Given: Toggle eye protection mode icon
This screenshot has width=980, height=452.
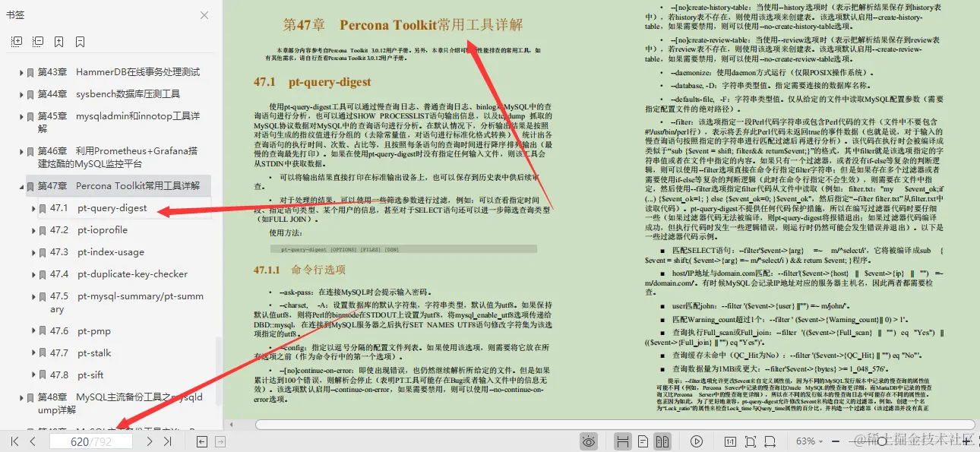Looking at the screenshot, I should 589,441.
